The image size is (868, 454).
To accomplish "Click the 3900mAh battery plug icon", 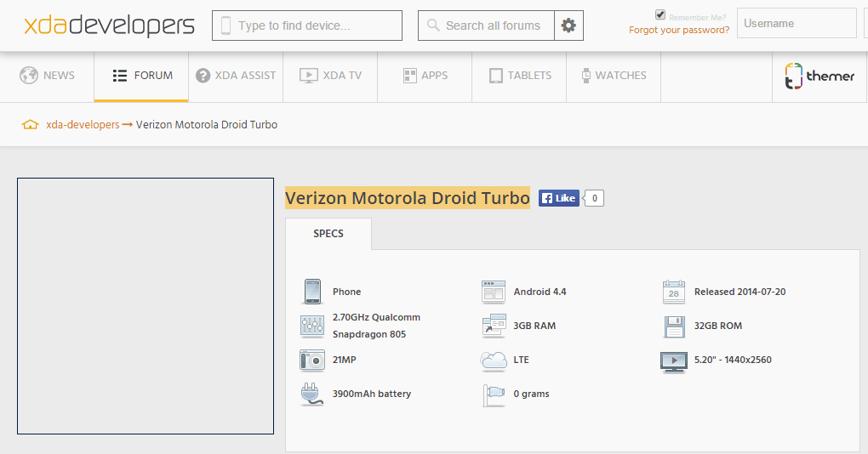I will click(312, 394).
